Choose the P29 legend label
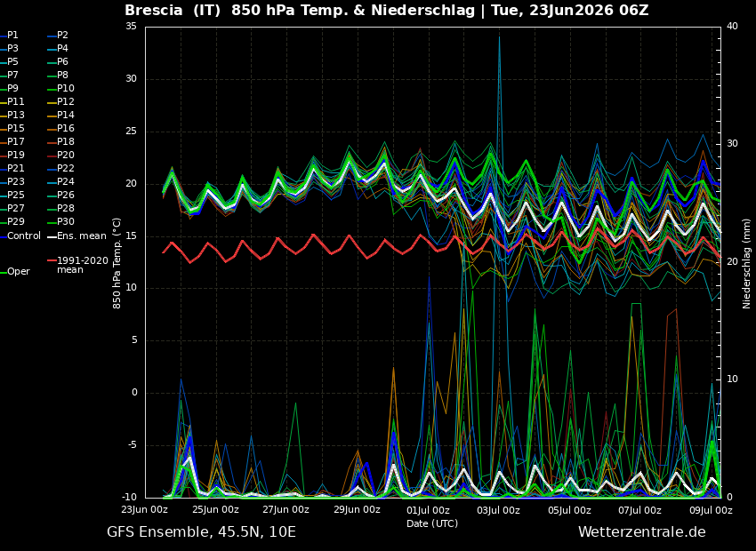The width and height of the screenshot is (756, 551). pyautogui.click(x=15, y=221)
